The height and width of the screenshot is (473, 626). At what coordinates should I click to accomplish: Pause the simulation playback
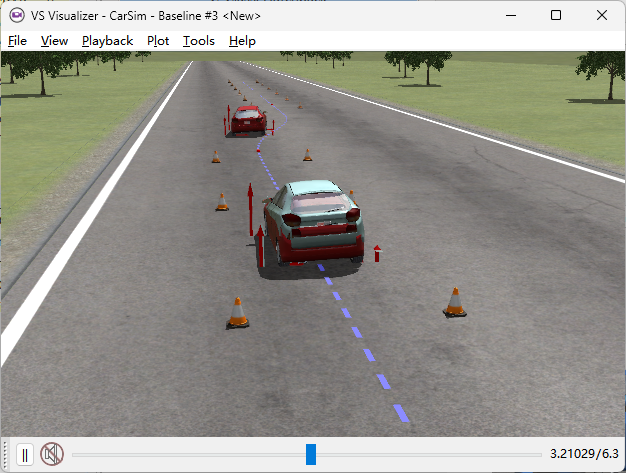click(x=25, y=455)
